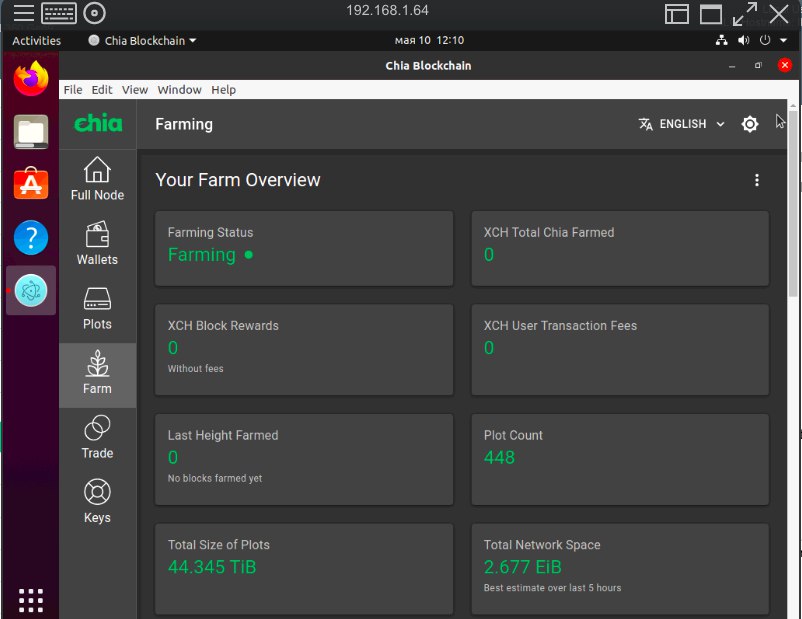Show applications grid

tap(31, 600)
